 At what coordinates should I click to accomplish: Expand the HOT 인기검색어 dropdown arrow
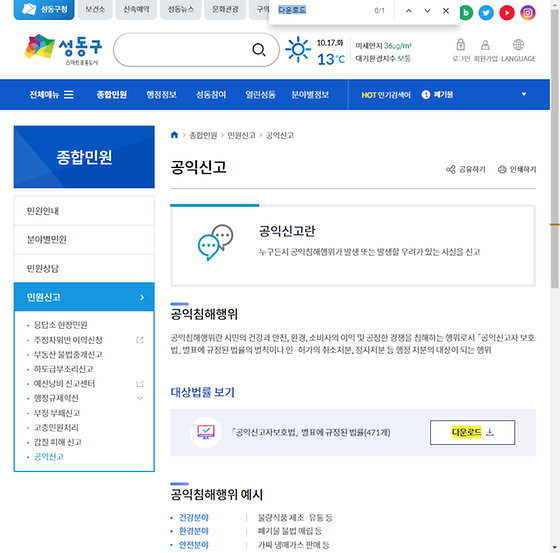[x=524, y=94]
